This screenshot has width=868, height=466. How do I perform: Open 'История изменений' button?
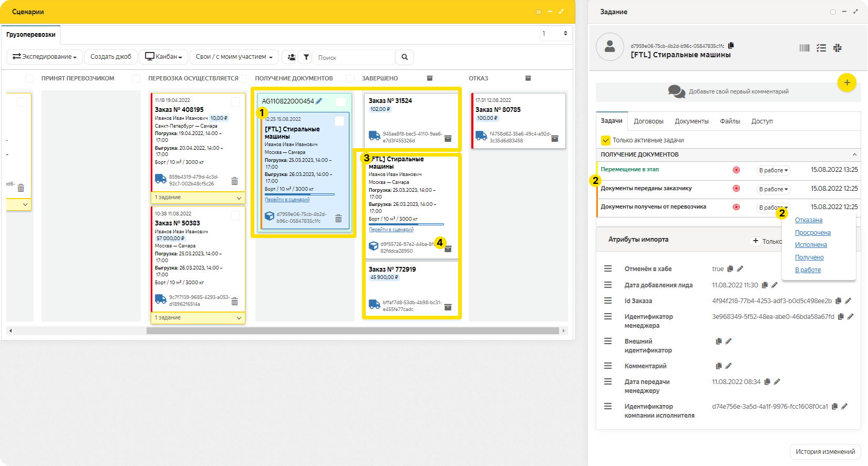point(825,452)
